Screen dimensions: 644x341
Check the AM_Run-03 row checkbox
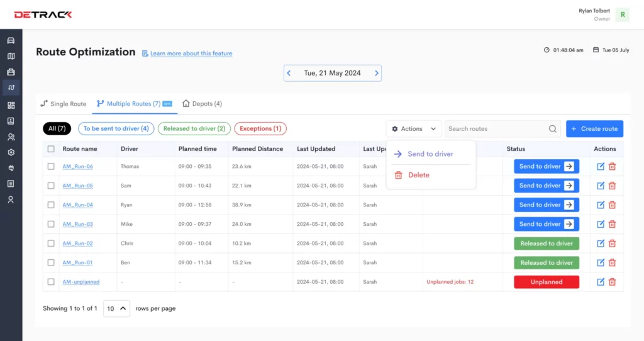[x=51, y=225]
